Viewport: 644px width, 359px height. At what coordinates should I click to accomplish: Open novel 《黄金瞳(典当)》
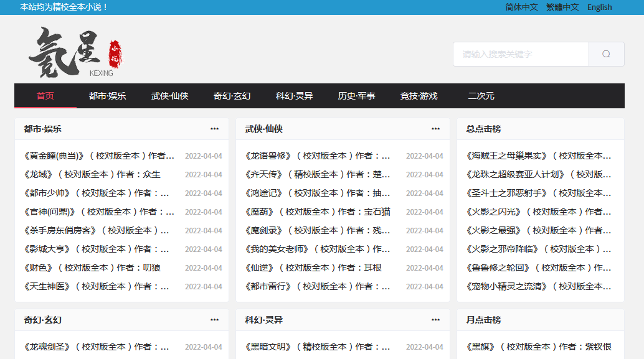point(99,156)
